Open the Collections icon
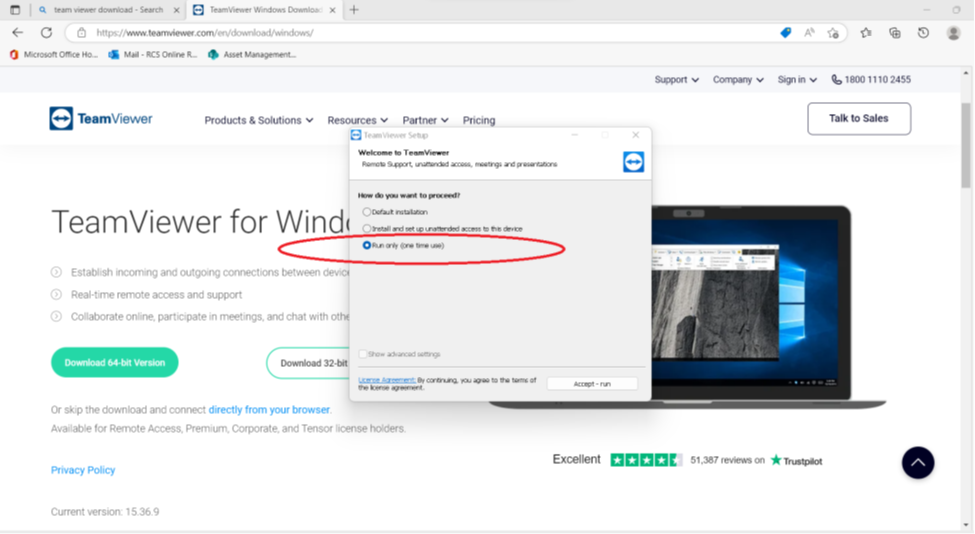This screenshot has width=975, height=534. click(895, 33)
